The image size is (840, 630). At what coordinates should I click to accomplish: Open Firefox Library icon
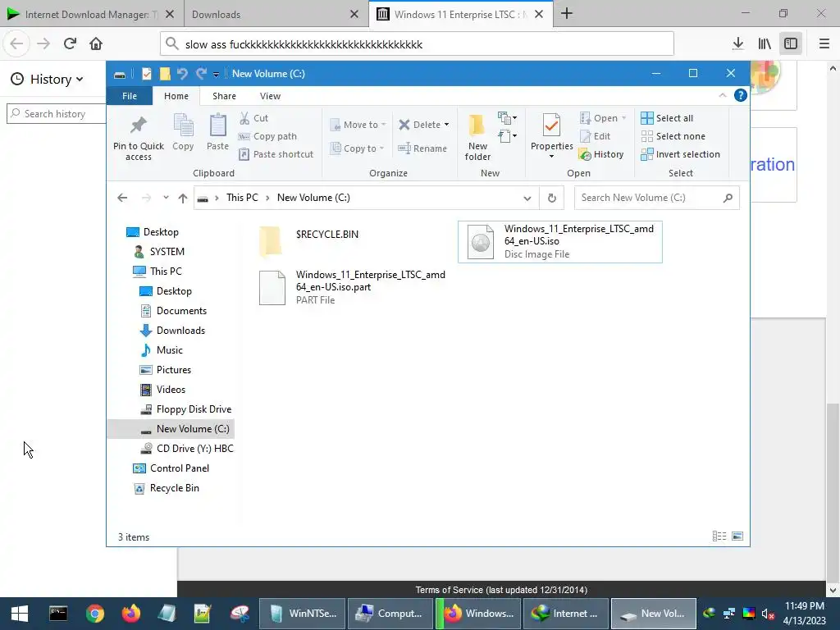tap(765, 43)
